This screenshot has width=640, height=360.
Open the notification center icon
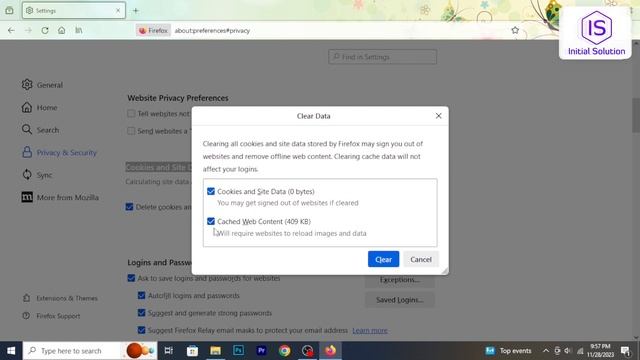click(x=626, y=351)
